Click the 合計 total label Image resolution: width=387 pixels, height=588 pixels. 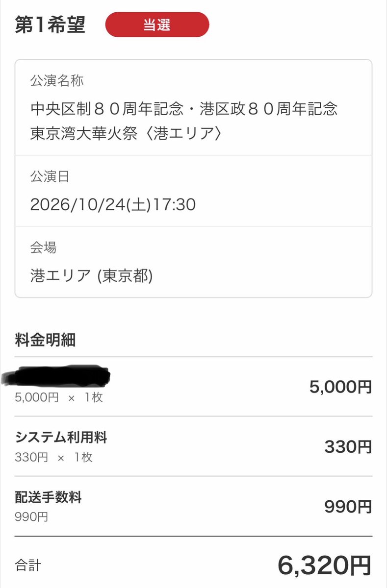click(28, 566)
